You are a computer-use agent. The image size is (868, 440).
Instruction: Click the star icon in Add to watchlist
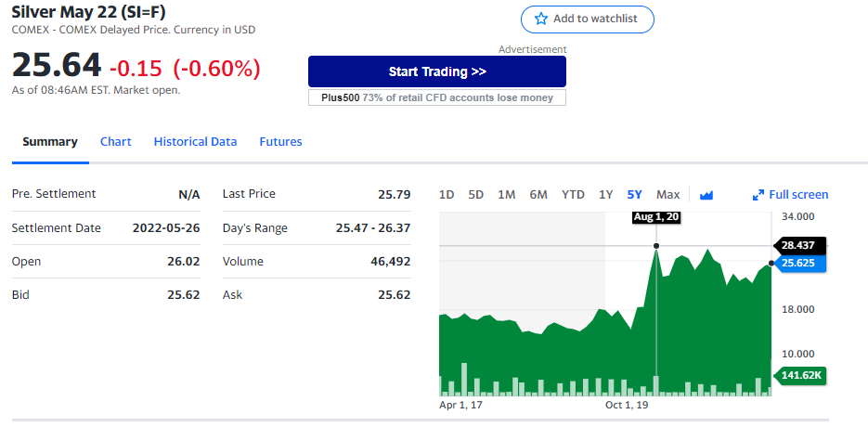[x=541, y=19]
